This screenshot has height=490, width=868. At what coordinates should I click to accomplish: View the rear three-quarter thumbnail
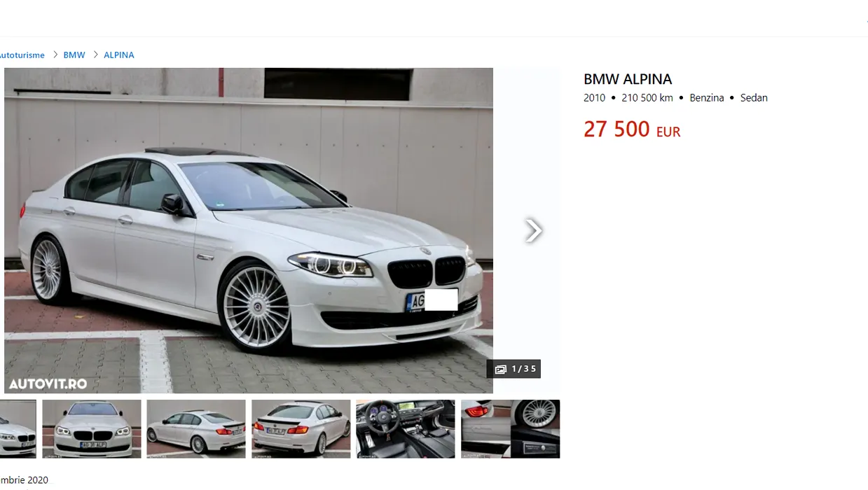[x=196, y=429]
